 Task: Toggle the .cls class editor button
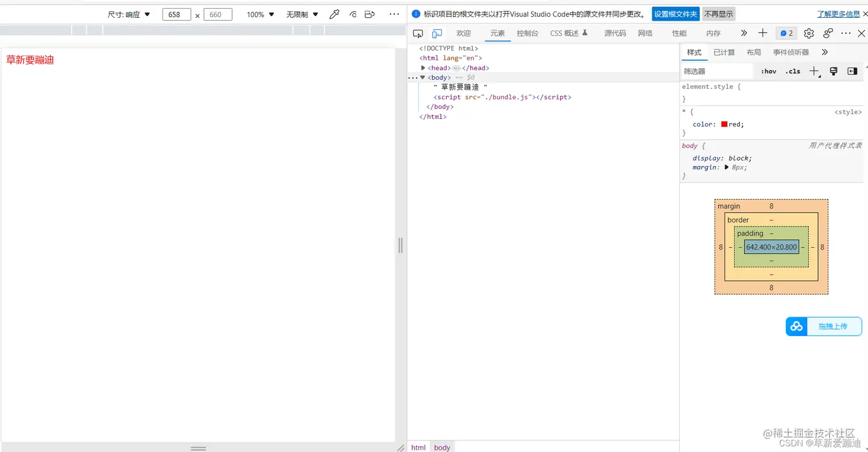[x=793, y=71]
